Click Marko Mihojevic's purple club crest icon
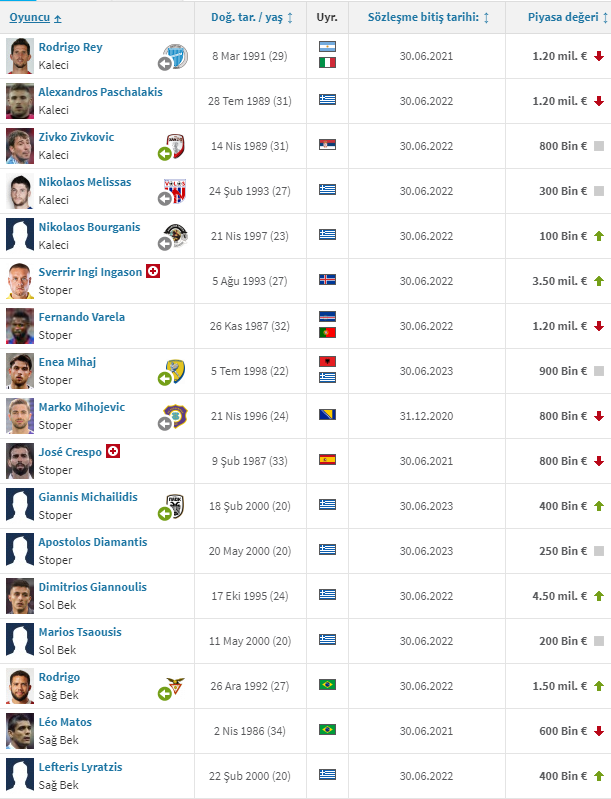The image size is (611, 799). (x=175, y=416)
